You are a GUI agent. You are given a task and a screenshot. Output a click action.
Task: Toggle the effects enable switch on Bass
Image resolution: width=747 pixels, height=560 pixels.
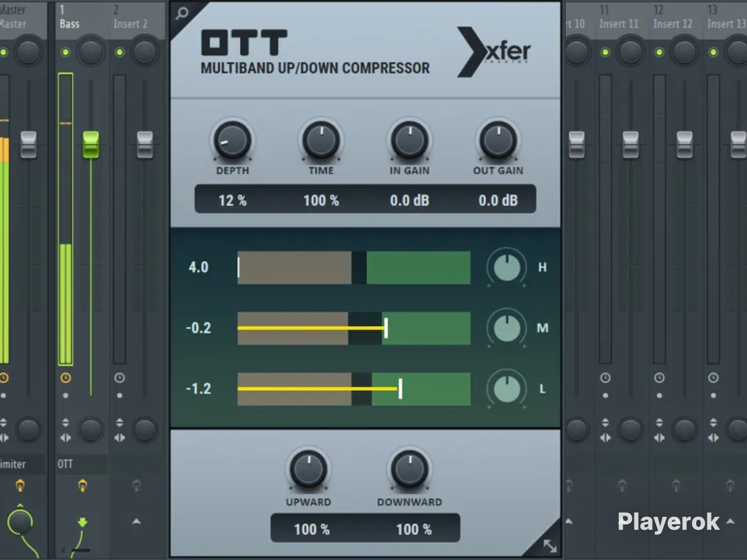coord(82,485)
